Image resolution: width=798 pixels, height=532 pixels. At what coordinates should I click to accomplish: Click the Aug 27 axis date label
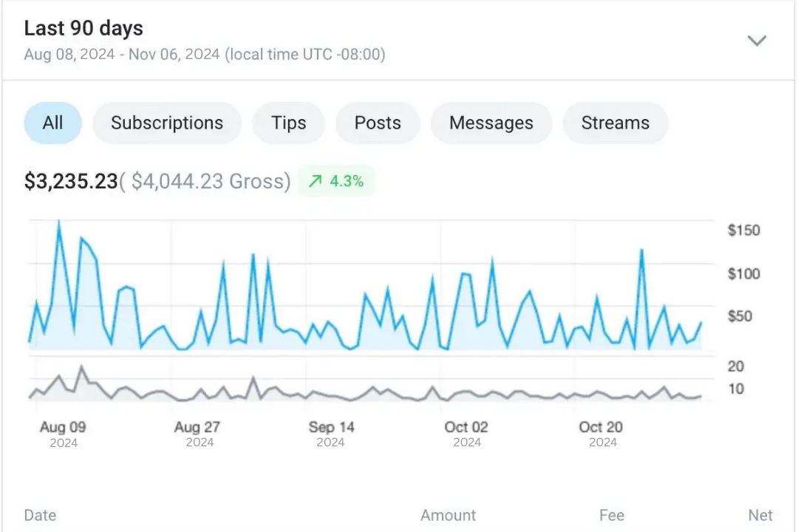[x=197, y=427]
